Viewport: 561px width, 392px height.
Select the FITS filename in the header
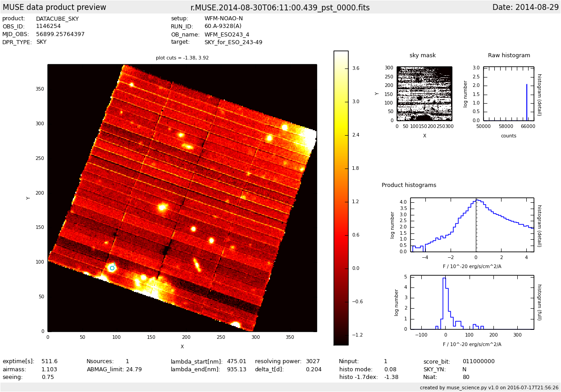[x=280, y=8]
